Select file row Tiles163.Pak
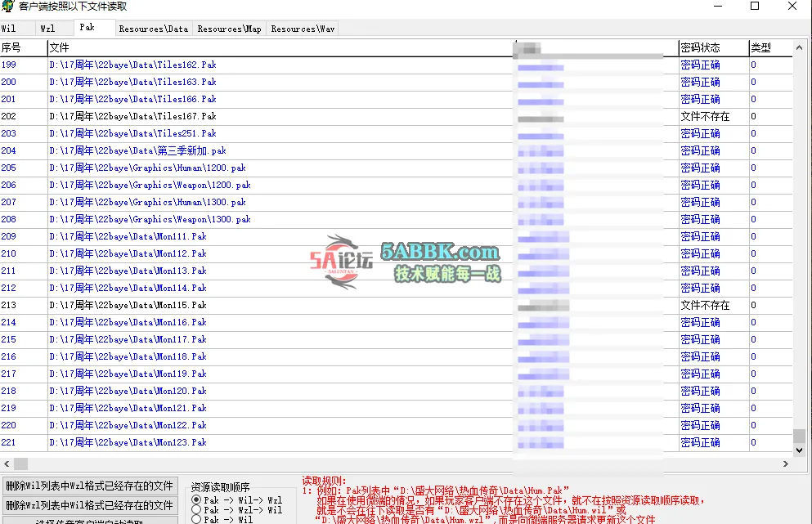The image size is (812, 524). point(396,82)
